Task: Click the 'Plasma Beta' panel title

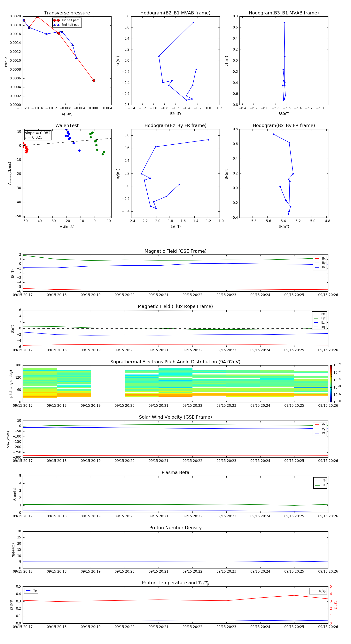Action: point(175,472)
